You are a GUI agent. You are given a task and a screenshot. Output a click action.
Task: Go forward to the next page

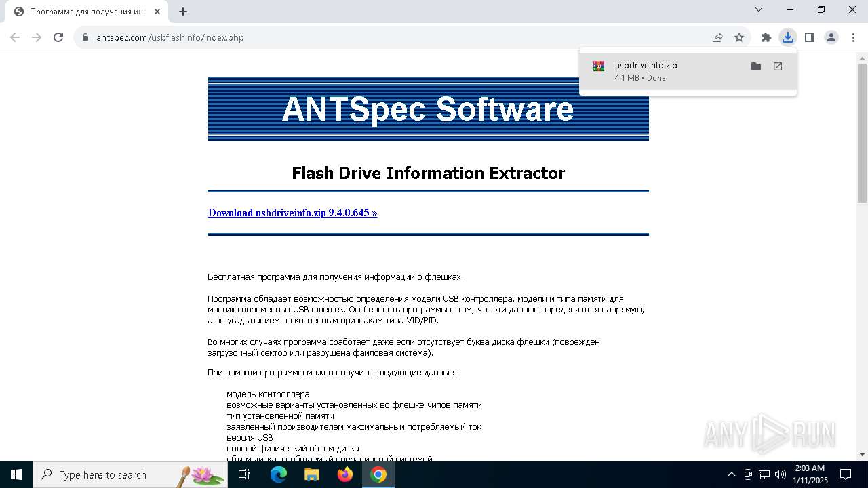coord(37,37)
